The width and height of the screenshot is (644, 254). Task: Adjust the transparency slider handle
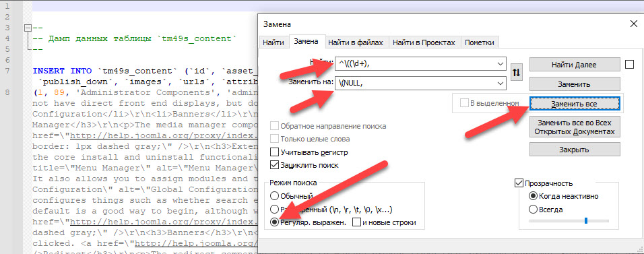click(586, 221)
